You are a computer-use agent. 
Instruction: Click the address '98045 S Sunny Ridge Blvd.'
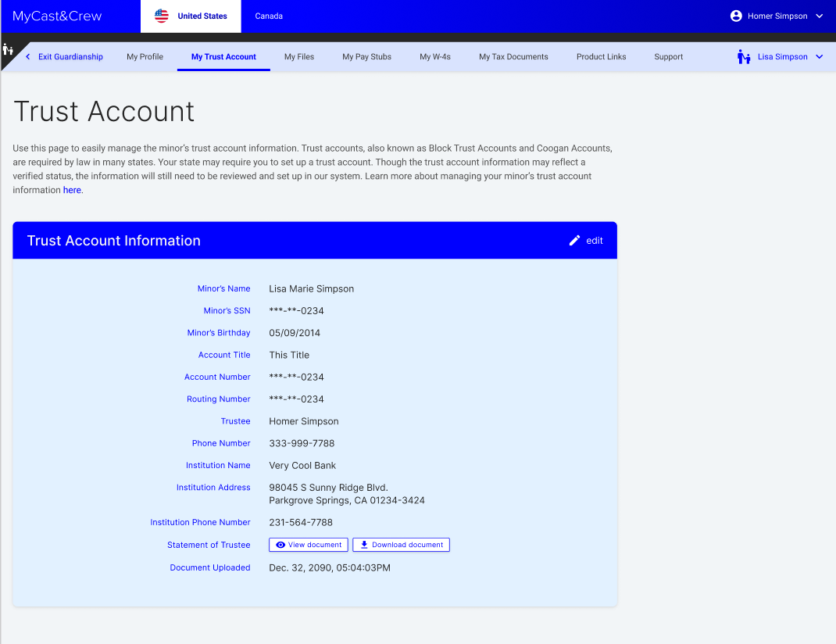[x=328, y=487]
